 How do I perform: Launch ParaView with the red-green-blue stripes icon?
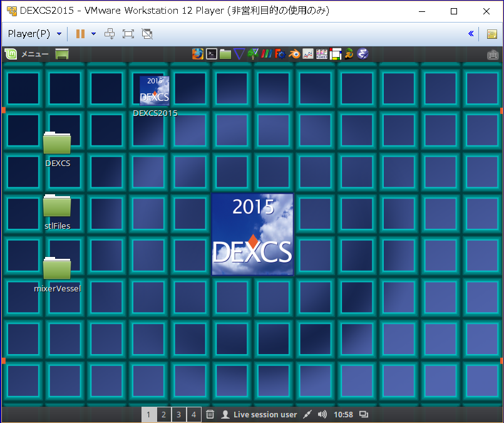267,54
